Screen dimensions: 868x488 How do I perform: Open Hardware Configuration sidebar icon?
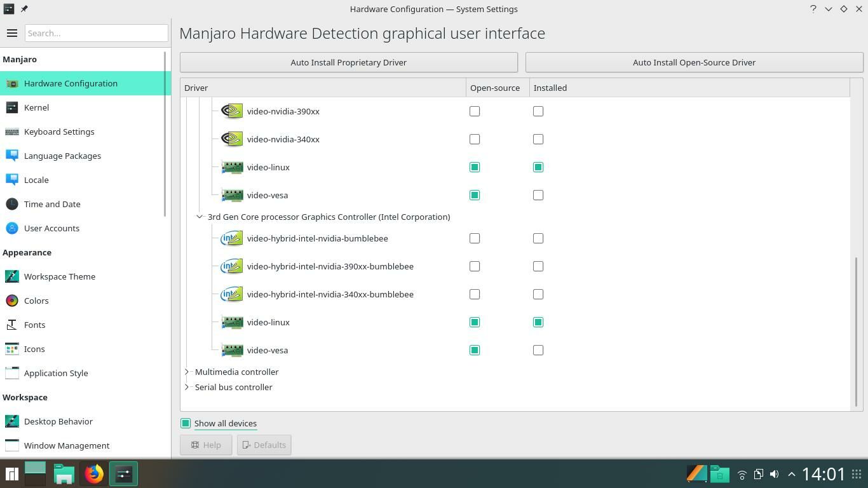[12, 83]
